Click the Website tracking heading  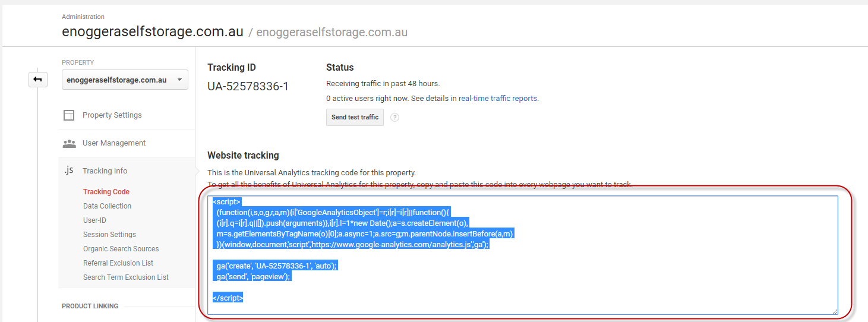[243, 156]
